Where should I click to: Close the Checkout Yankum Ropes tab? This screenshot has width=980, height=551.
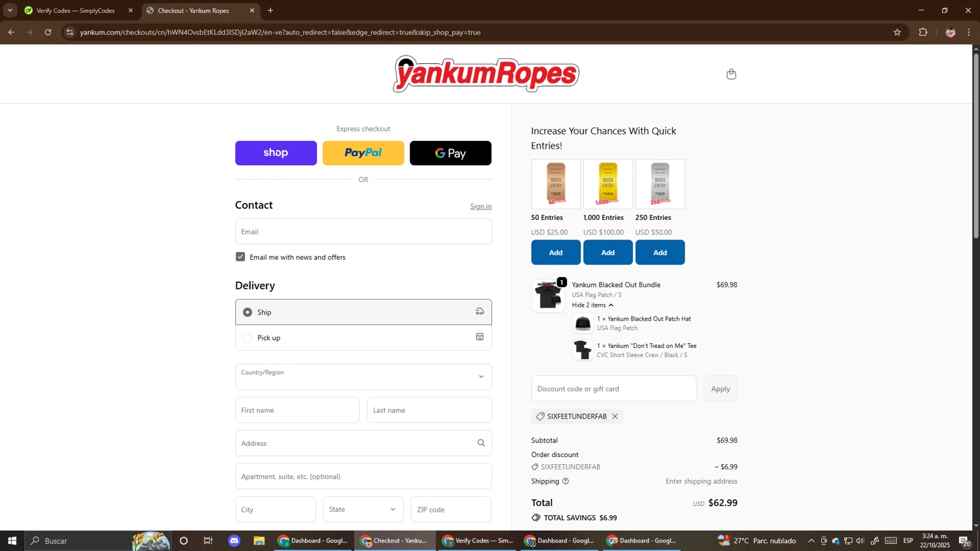252,10
